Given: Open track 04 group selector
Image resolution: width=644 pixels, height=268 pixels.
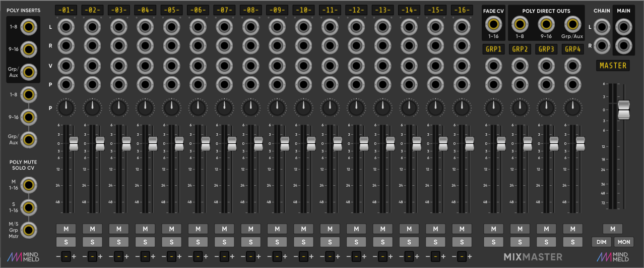Looking at the screenshot, I should click(x=145, y=256).
